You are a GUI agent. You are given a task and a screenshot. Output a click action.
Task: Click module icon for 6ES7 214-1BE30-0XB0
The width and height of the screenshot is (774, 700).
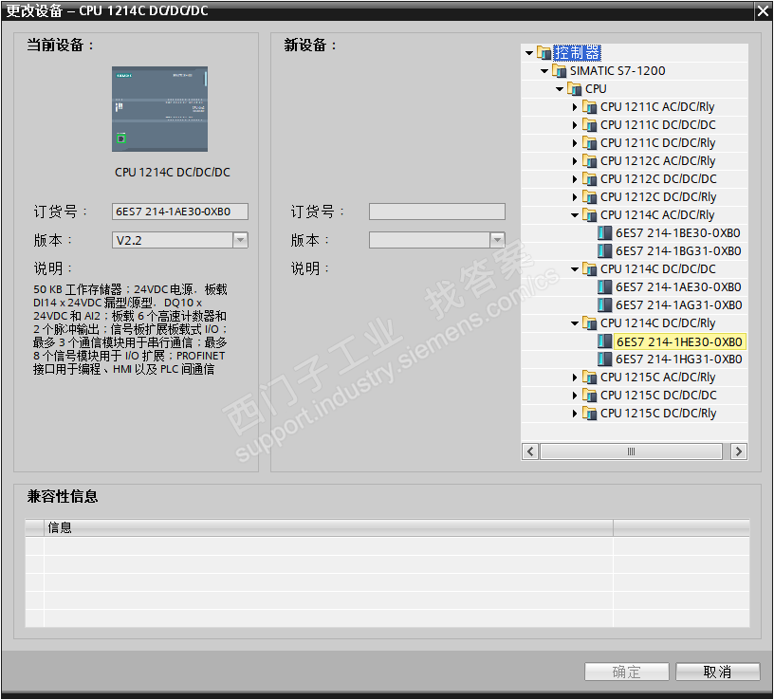pos(605,233)
